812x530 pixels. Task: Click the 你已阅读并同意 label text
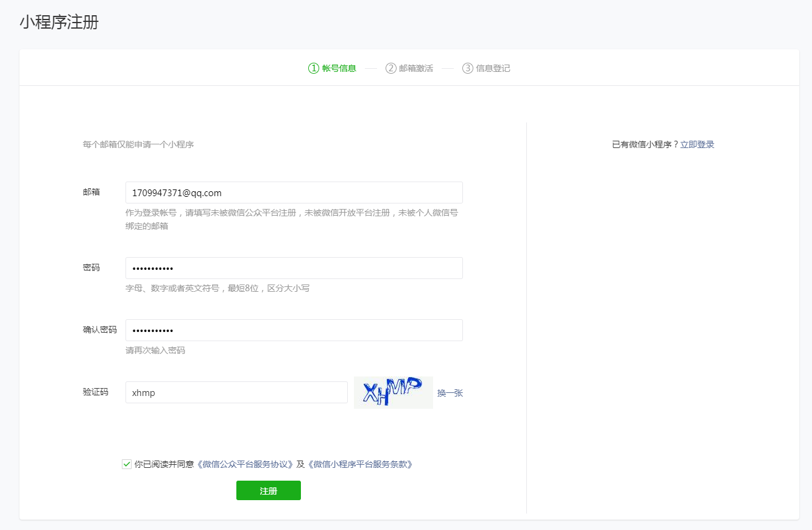point(164,464)
